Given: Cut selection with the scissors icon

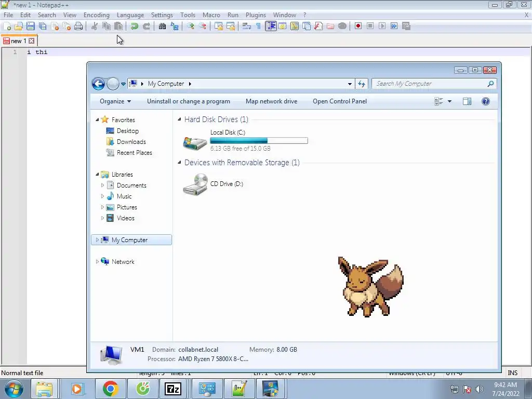Looking at the screenshot, I should tap(95, 26).
